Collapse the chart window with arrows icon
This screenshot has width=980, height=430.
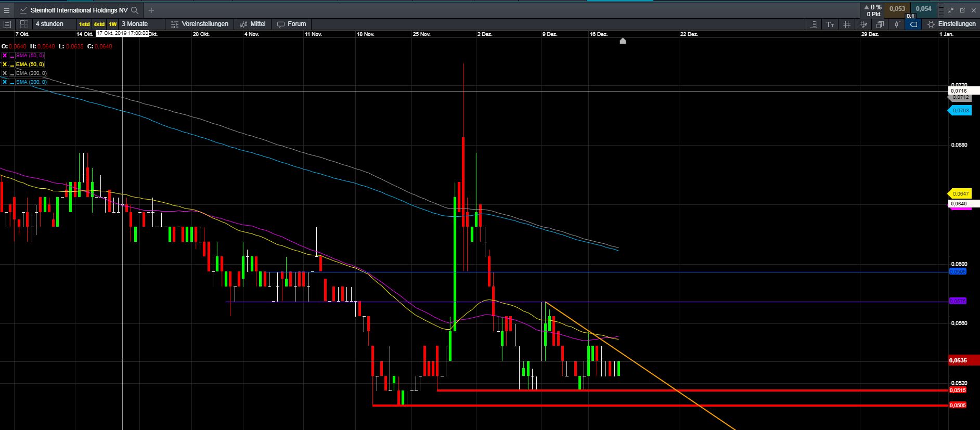951,10
